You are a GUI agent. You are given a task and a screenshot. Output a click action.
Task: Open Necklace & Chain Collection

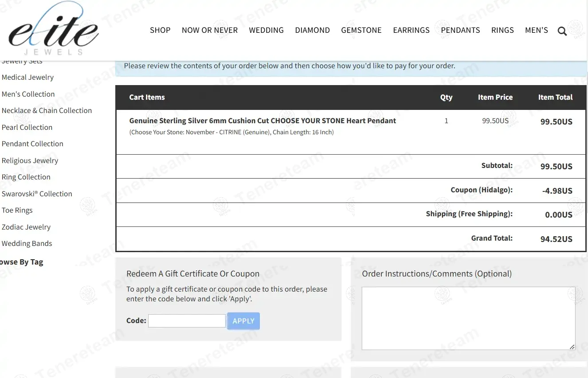pos(47,110)
